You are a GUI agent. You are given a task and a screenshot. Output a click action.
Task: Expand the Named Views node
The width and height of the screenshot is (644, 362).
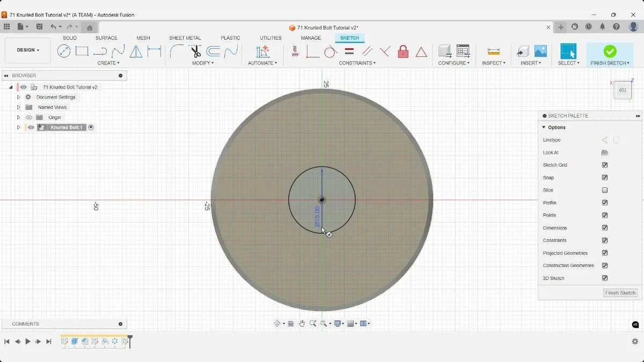(18, 107)
